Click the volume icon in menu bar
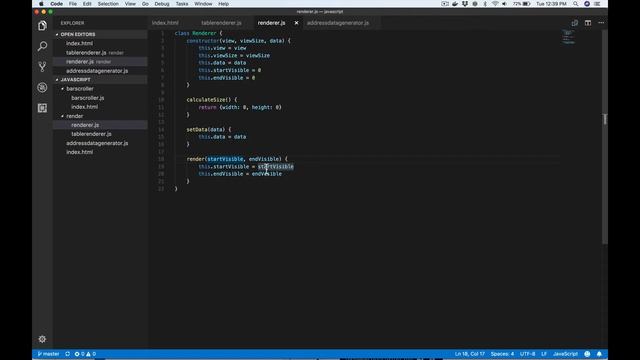This screenshot has width=640, height=360. 504,4
